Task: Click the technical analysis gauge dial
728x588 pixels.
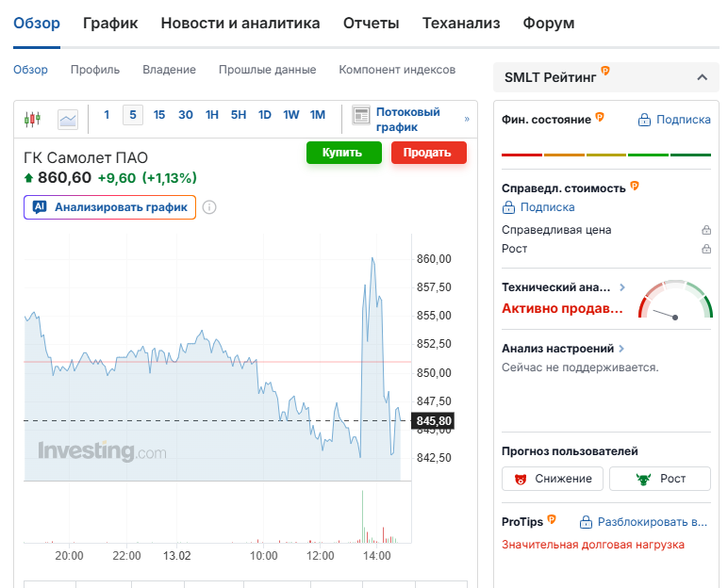Action: [675, 302]
